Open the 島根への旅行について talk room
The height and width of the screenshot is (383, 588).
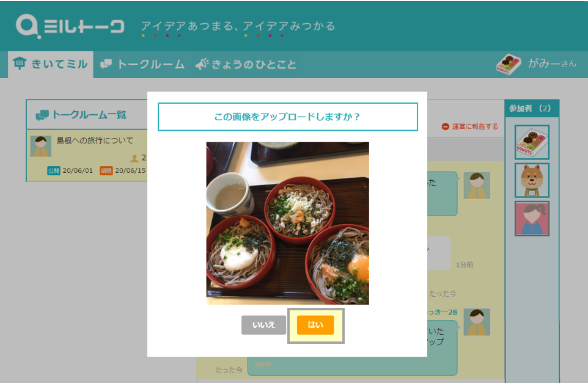[x=95, y=140]
